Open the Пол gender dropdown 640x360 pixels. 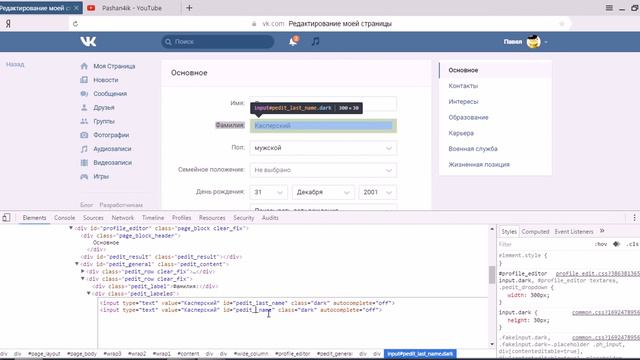tap(323, 148)
